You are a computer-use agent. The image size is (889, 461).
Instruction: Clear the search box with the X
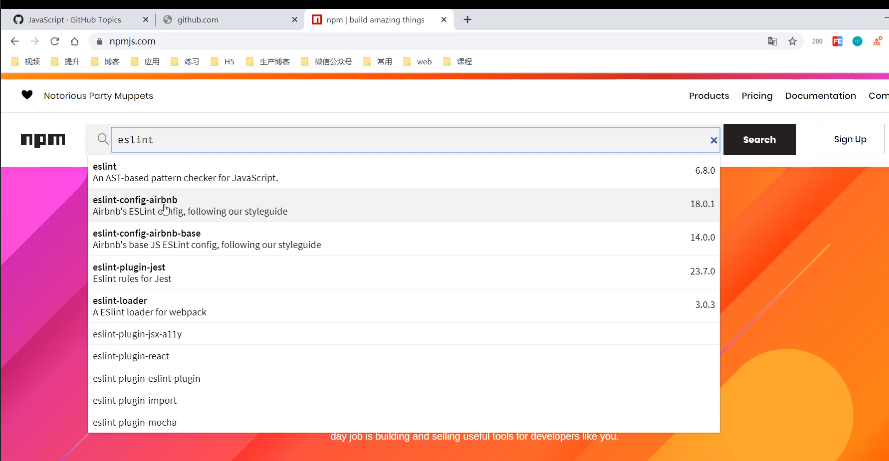(x=714, y=140)
